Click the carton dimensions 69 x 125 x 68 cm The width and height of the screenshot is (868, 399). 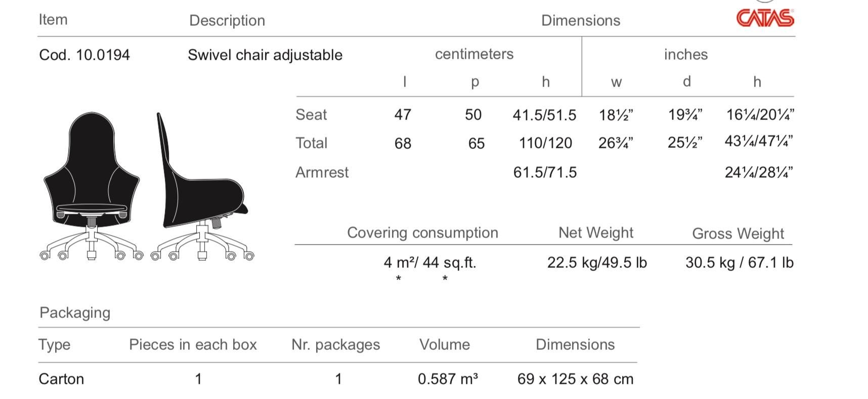(576, 379)
